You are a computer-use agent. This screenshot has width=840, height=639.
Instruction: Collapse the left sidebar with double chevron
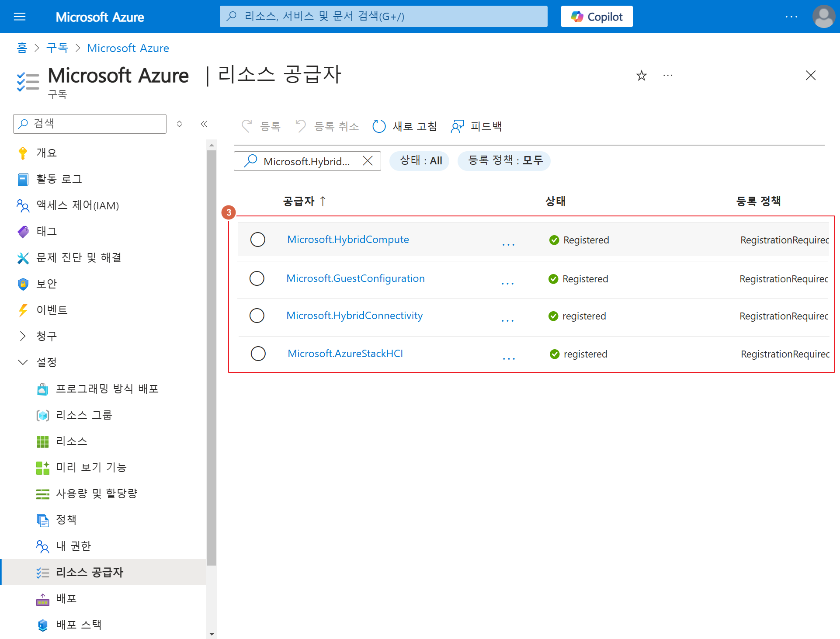pos(204,124)
